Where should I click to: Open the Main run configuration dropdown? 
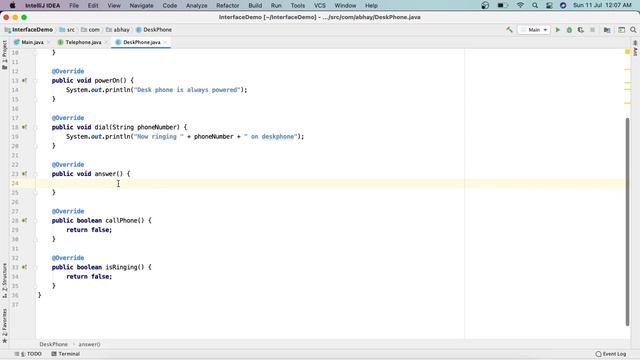pos(533,30)
